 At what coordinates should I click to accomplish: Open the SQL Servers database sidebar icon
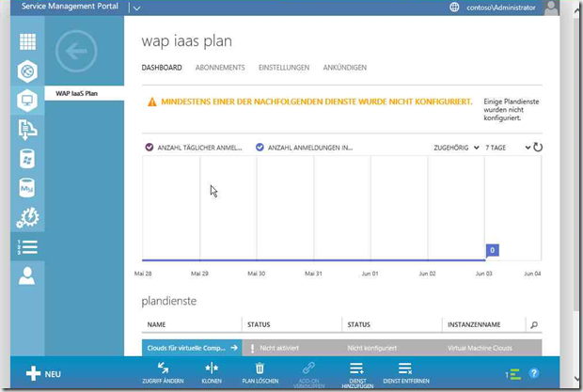[27, 159]
